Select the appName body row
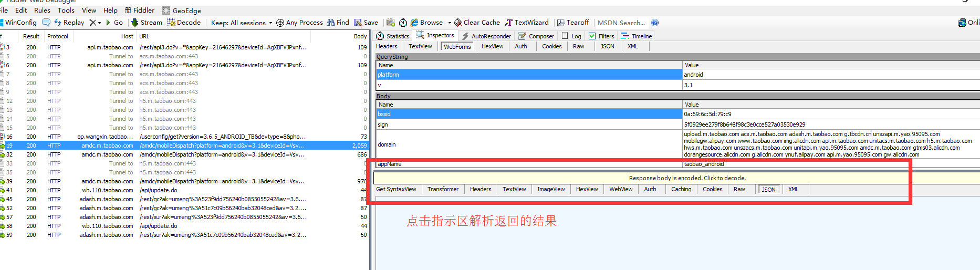This screenshot has height=270, width=980. click(x=677, y=164)
